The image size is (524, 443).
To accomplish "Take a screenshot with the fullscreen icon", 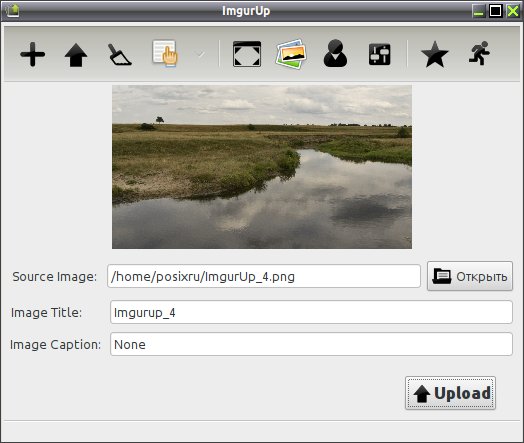I will coord(247,54).
